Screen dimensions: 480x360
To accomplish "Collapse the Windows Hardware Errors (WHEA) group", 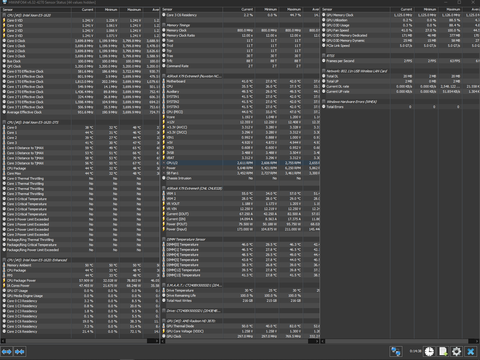I will [324, 102].
